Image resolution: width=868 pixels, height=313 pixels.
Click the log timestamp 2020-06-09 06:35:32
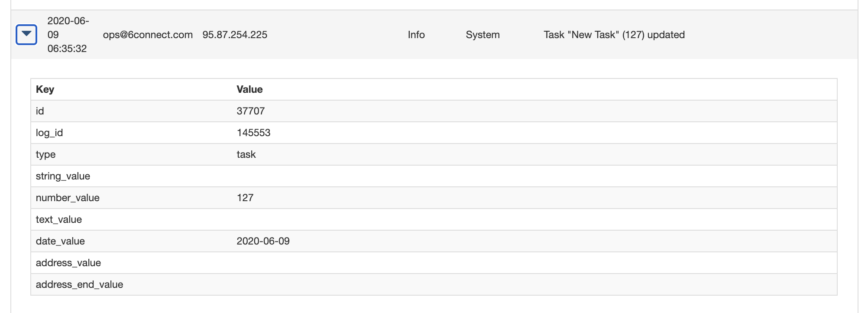point(68,35)
